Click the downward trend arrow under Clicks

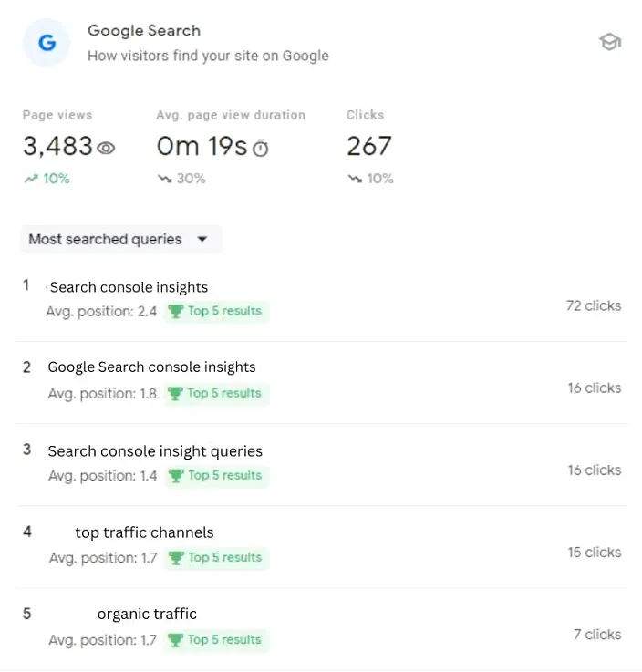[x=355, y=179]
